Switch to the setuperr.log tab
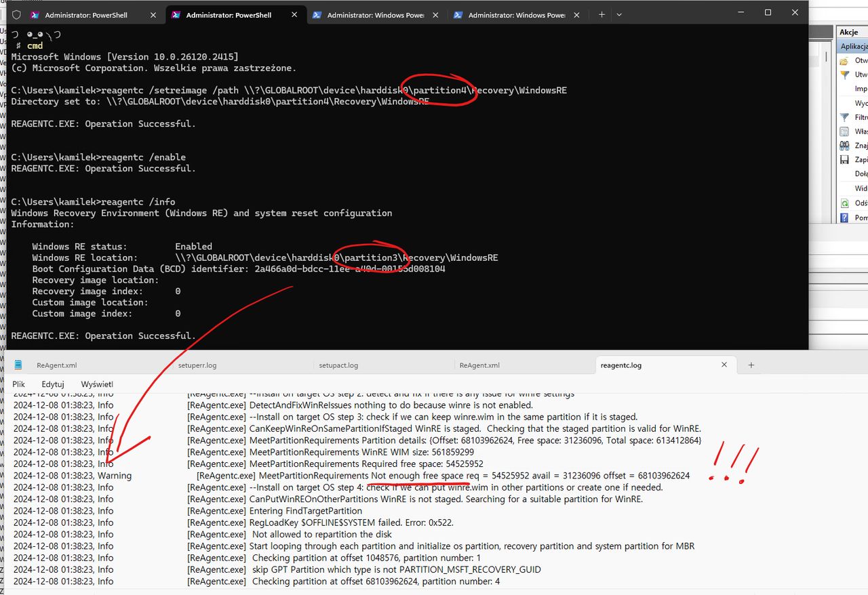 [197, 365]
